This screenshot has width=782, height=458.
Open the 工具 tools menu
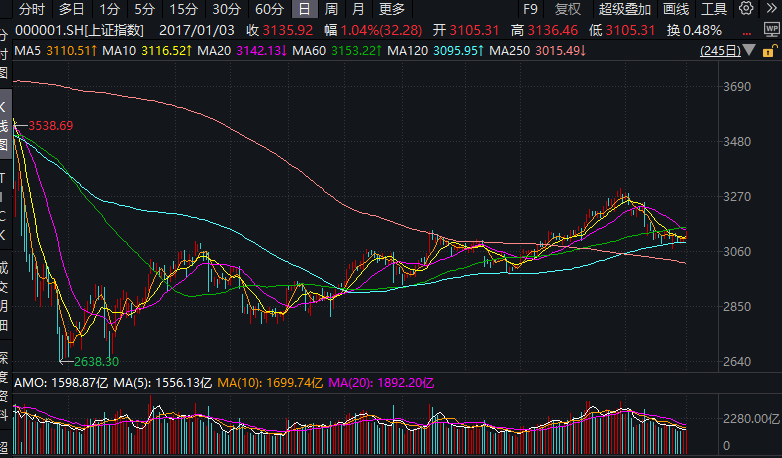[x=715, y=9]
